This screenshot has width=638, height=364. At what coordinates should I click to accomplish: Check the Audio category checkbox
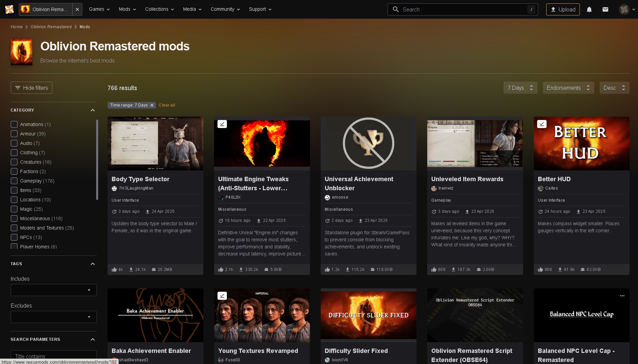tap(14, 143)
